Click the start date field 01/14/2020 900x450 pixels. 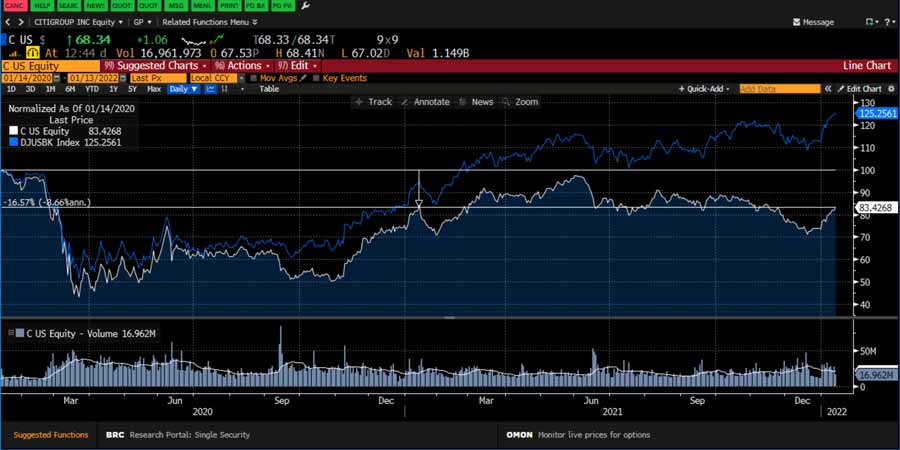[27, 78]
